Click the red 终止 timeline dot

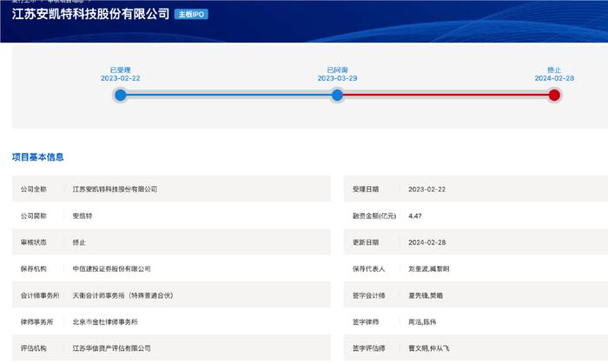pyautogui.click(x=554, y=95)
